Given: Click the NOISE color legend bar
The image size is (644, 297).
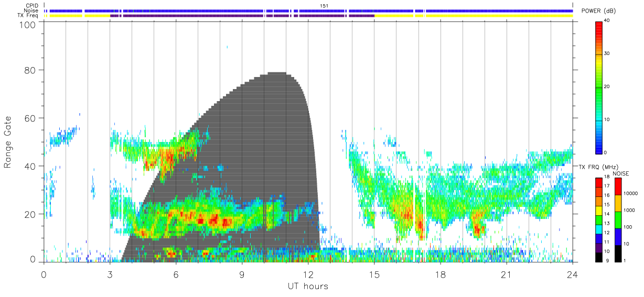Looking at the screenshot, I should [x=617, y=220].
